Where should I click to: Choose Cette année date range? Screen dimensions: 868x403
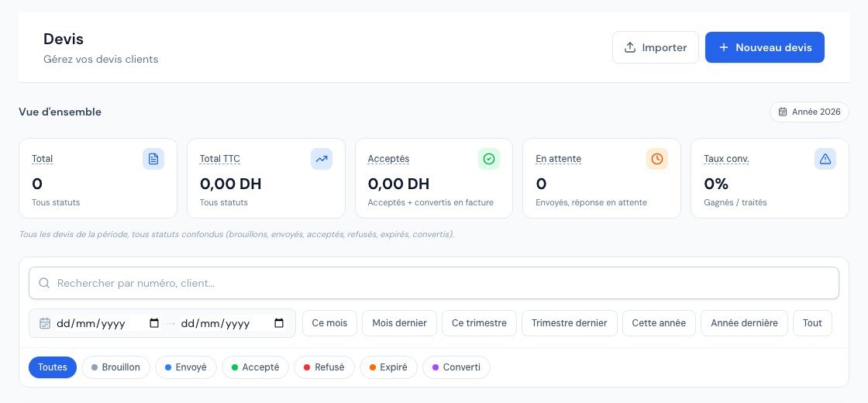coord(659,323)
